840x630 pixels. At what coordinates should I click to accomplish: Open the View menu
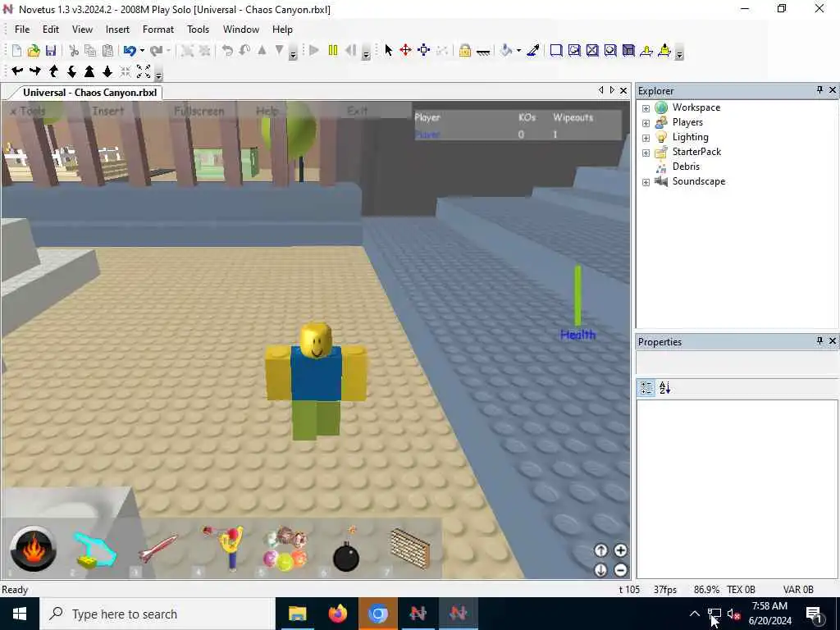(x=83, y=30)
